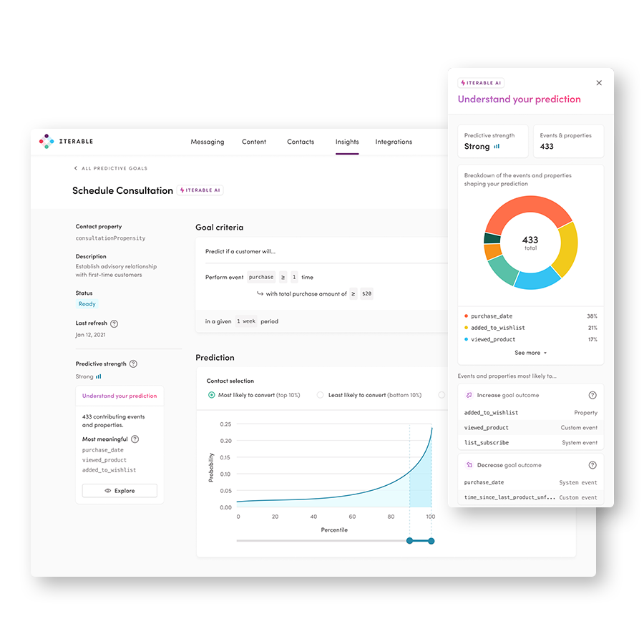Open the Understand your prediction link
The height and width of the screenshot is (644, 644).
119,396
